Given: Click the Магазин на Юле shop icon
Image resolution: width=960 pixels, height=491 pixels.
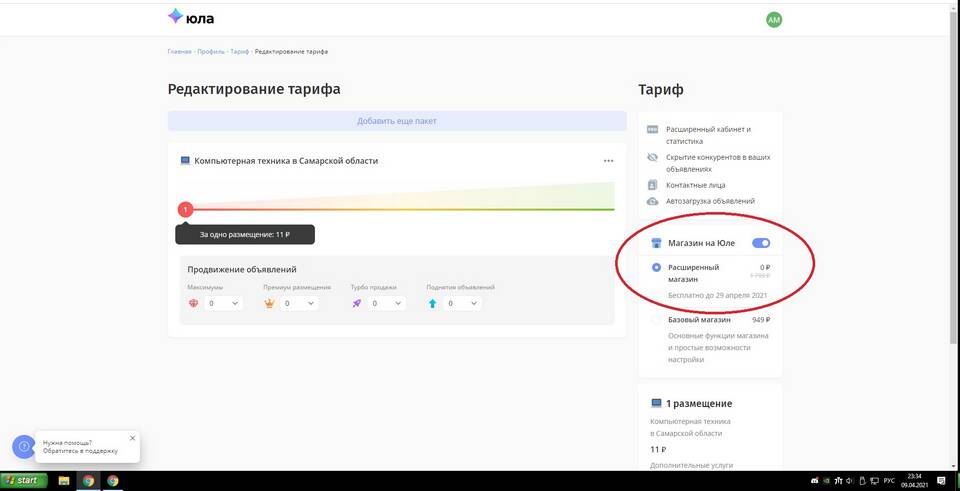Looking at the screenshot, I should pos(656,243).
